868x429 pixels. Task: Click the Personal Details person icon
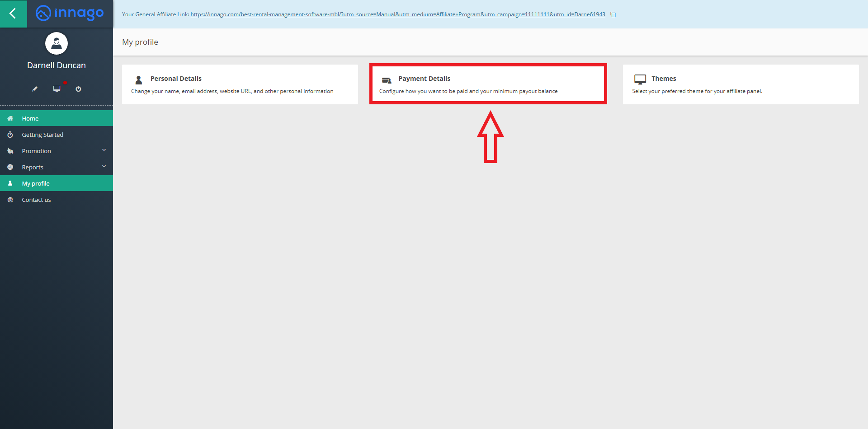139,80
